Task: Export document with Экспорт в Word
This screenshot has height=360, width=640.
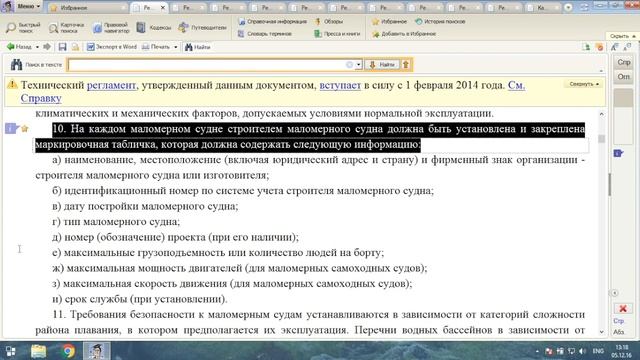Action: click(x=112, y=47)
